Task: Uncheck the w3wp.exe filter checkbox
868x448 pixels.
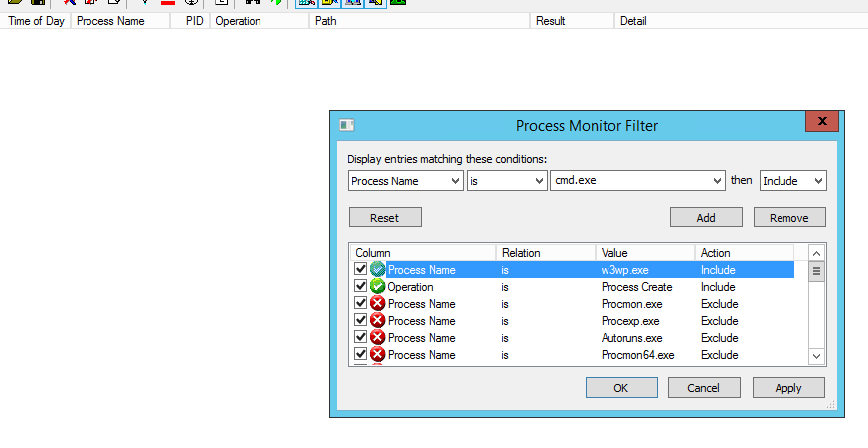Action: click(360, 270)
